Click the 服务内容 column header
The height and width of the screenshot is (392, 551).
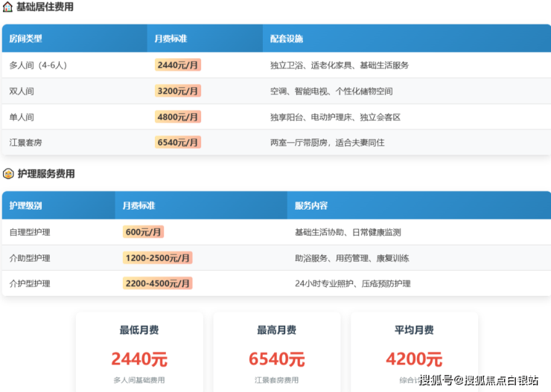311,205
